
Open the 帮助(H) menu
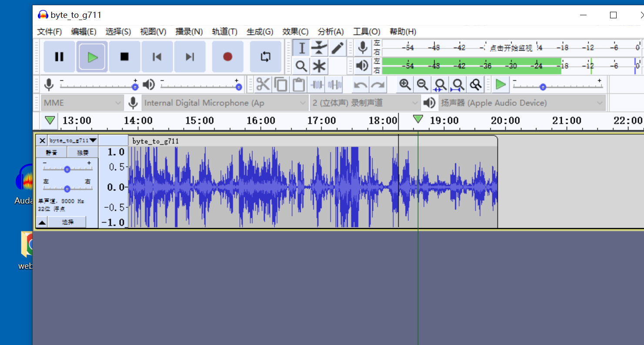pos(403,31)
